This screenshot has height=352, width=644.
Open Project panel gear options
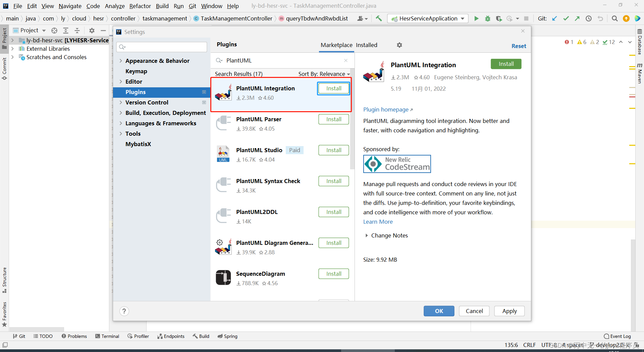click(92, 31)
